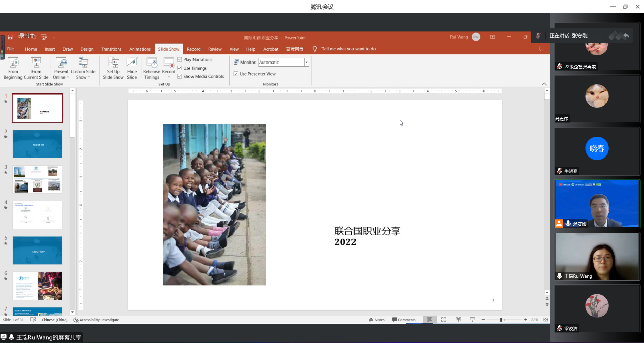Open the Animations ribbon tab
Viewport: 644px width, 343px height.
[x=140, y=49]
